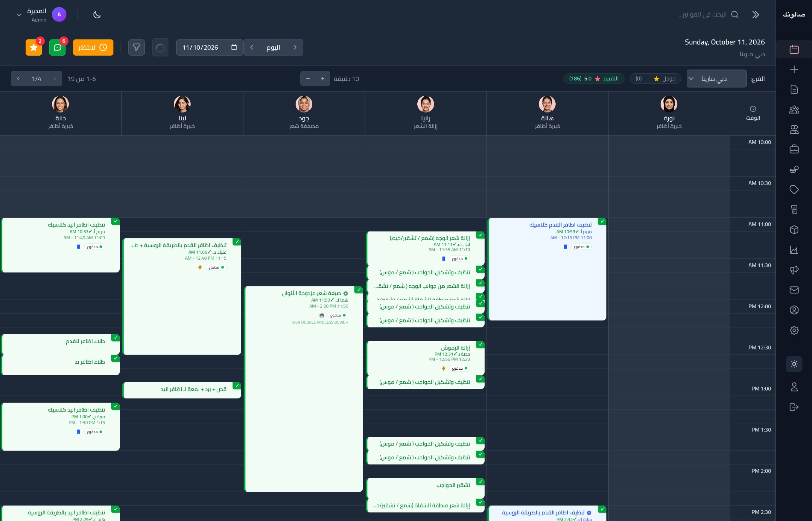Viewport: 812px width, 521px height.
Task: Click the 11/10/2026 date field
Action: 209,47
